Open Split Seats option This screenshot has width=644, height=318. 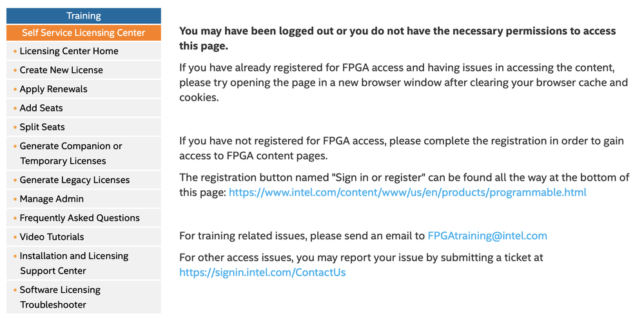click(43, 127)
